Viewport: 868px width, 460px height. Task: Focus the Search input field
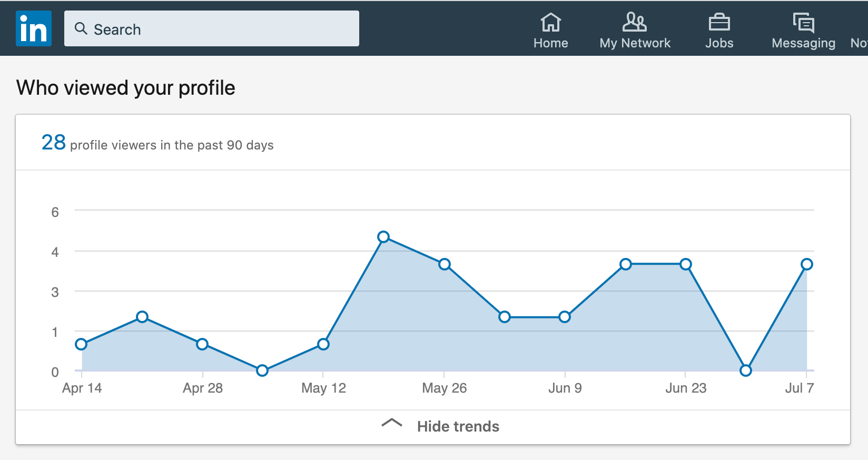tap(212, 28)
